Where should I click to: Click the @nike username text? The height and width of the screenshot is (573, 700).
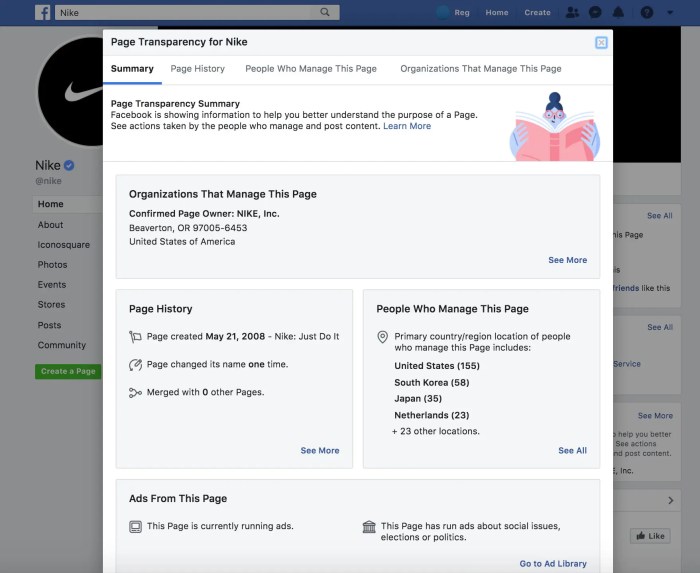[x=48, y=181]
